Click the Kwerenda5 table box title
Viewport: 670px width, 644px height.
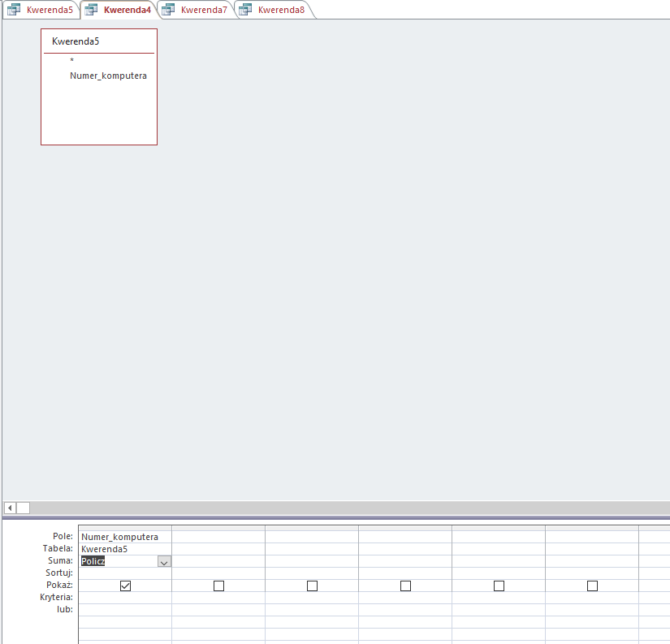tap(76, 41)
